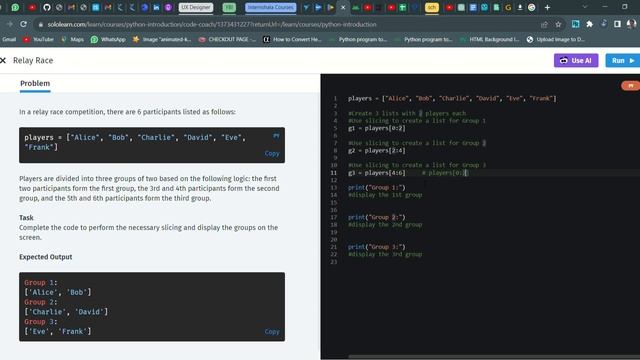Open the Chrome profile avatar
The image size is (640, 360).
point(631,24)
